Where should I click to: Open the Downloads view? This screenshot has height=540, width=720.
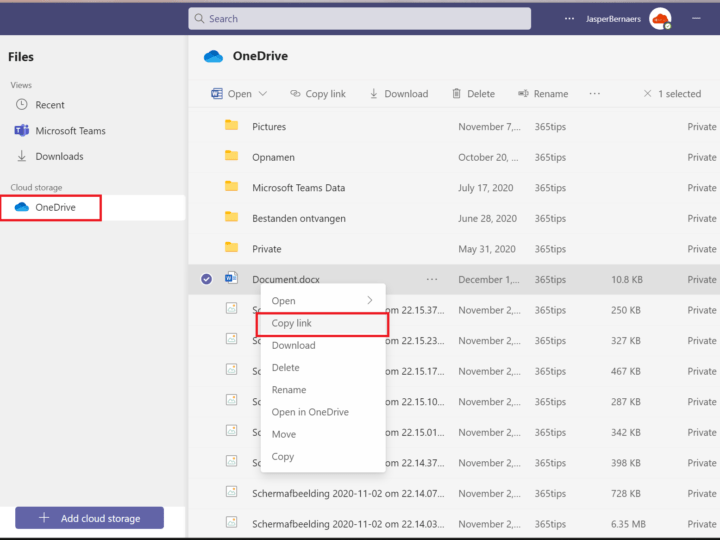(x=59, y=156)
